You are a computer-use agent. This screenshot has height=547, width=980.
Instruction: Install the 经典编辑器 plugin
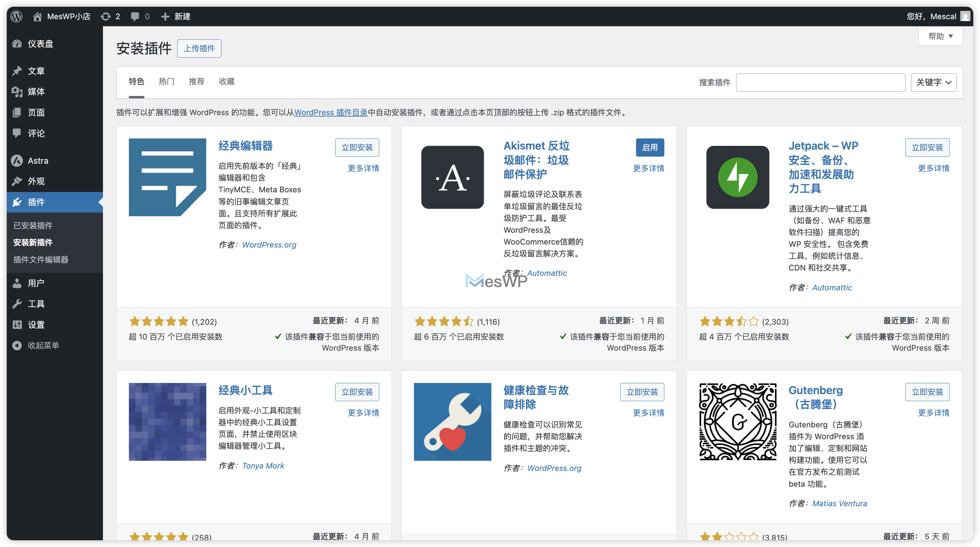click(357, 147)
